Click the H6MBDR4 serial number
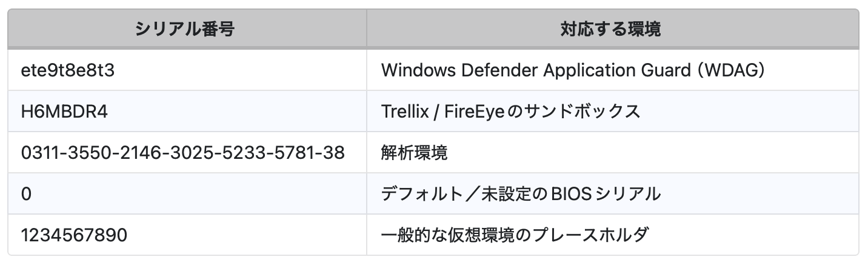Image resolution: width=868 pixels, height=268 pixels. tap(64, 112)
